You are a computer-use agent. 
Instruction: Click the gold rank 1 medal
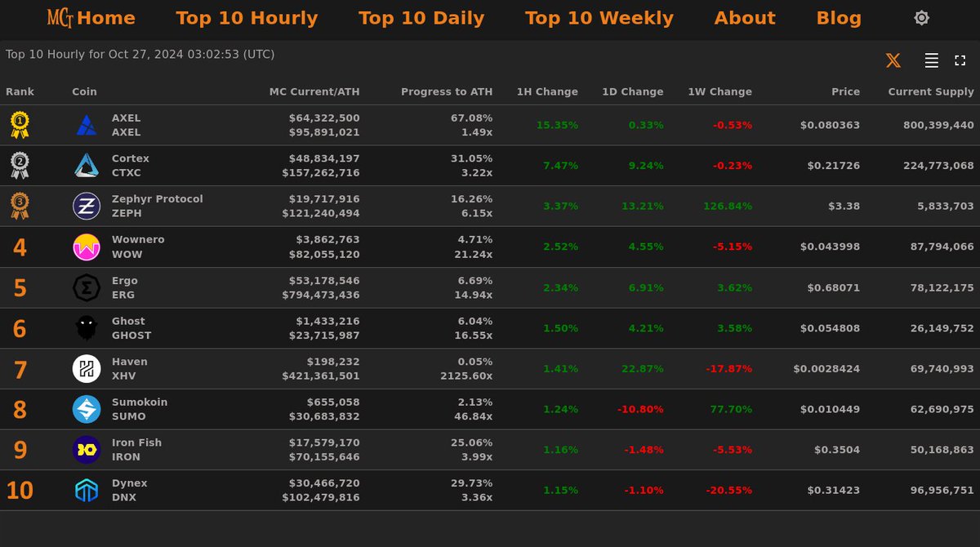click(20, 125)
